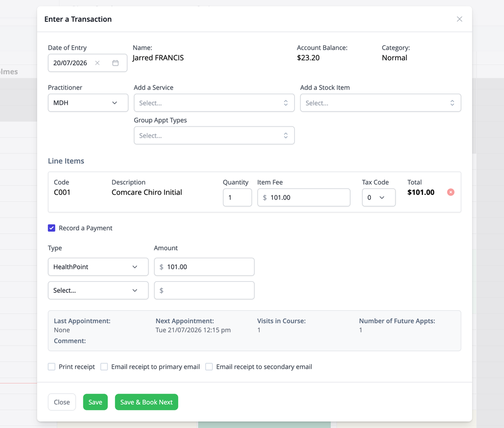Click the Line Items heading
The height and width of the screenshot is (428, 504).
click(66, 161)
